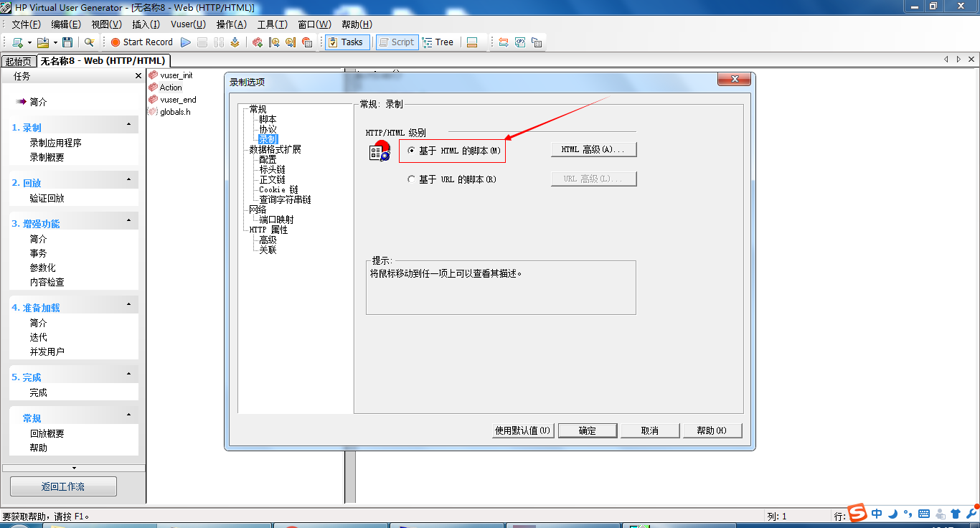Confirm the dialog with 确定
Viewport: 980px width, 528px height.
coord(588,430)
